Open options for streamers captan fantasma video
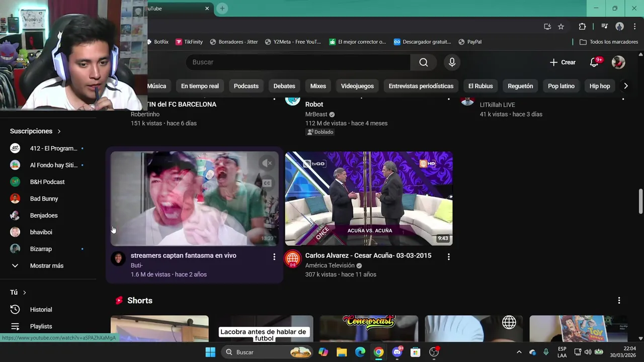 coord(274,257)
